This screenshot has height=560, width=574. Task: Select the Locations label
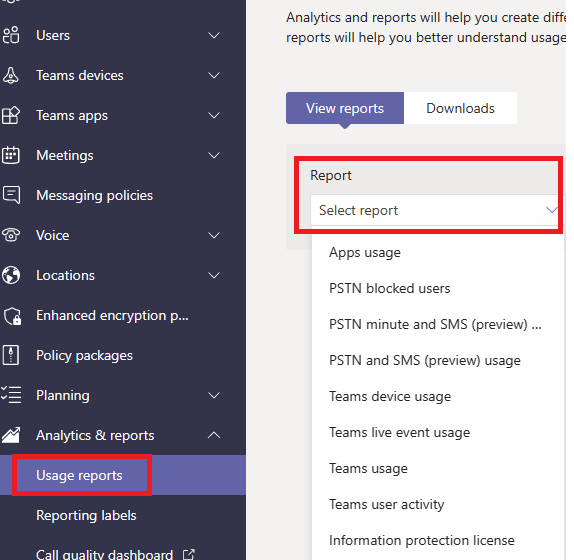coord(65,275)
